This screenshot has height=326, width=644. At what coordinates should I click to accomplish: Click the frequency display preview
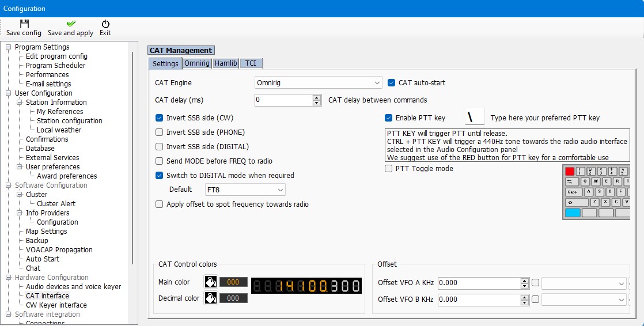tap(306, 286)
